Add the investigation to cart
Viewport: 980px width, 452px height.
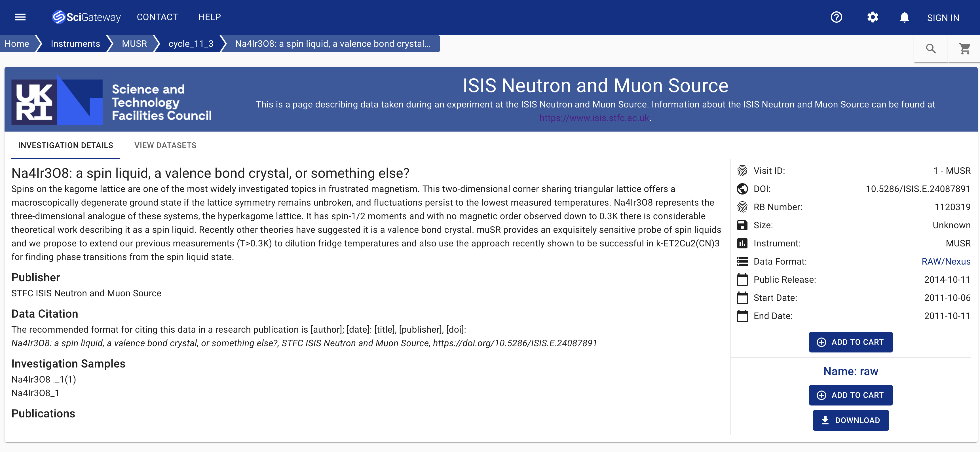coord(850,342)
